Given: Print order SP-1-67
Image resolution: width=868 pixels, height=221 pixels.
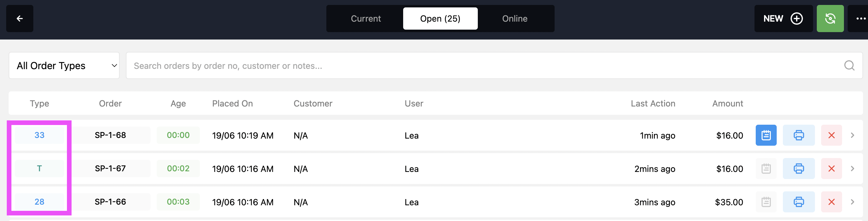Looking at the screenshot, I should pos(799,169).
